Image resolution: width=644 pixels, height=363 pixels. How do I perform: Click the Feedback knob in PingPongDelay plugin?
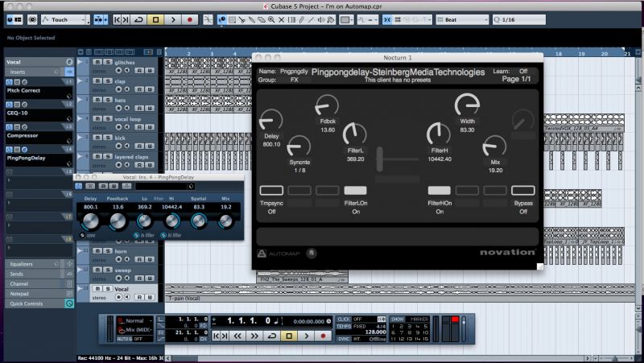[118, 221]
